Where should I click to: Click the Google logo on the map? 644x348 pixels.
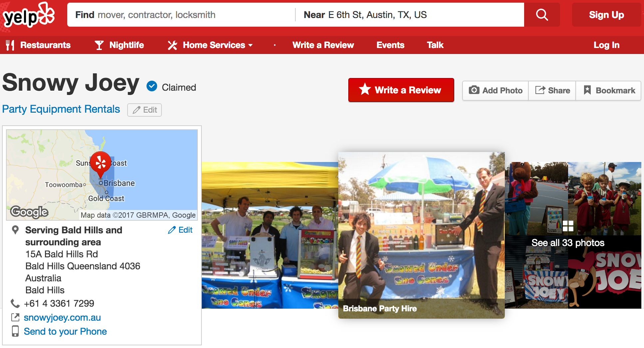(29, 212)
